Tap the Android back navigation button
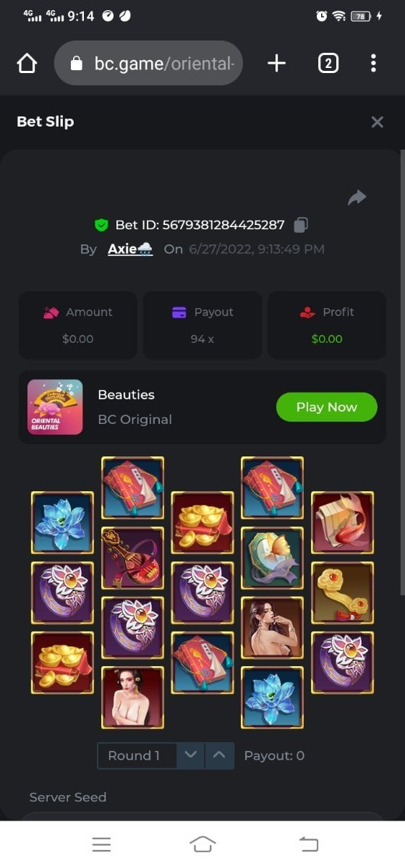 309,844
